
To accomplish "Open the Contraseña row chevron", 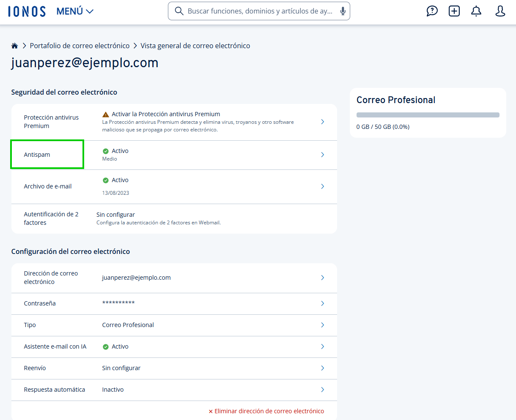I will [x=322, y=303].
